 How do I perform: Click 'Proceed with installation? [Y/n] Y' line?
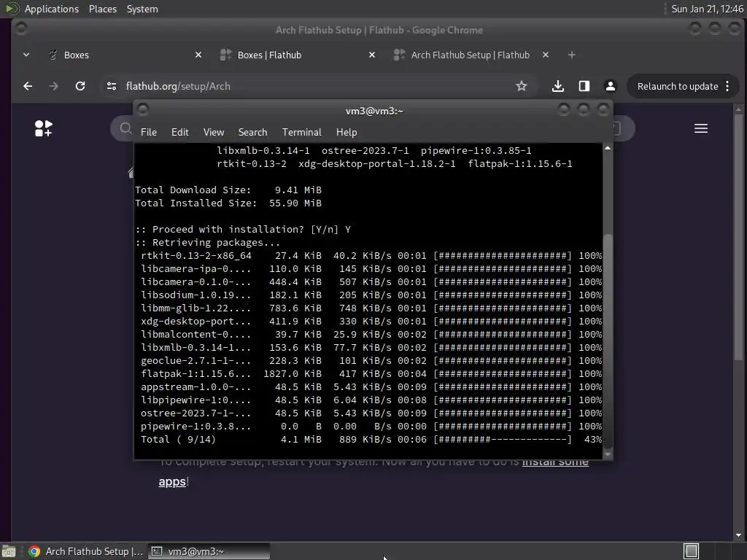[243, 230]
